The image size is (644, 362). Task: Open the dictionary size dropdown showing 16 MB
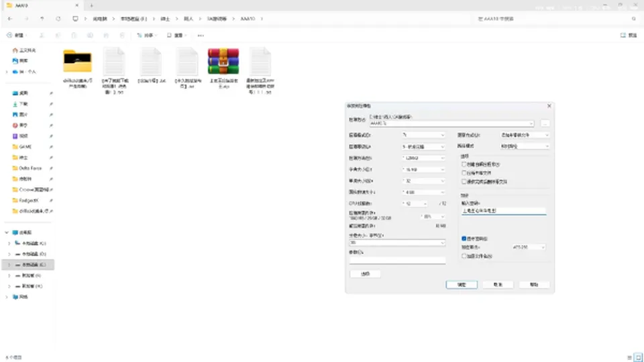[423, 169]
